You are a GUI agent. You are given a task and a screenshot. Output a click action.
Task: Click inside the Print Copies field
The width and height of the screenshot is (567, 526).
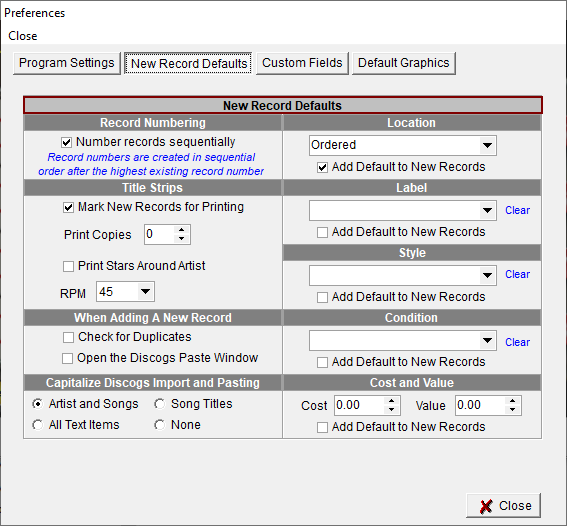pos(160,234)
